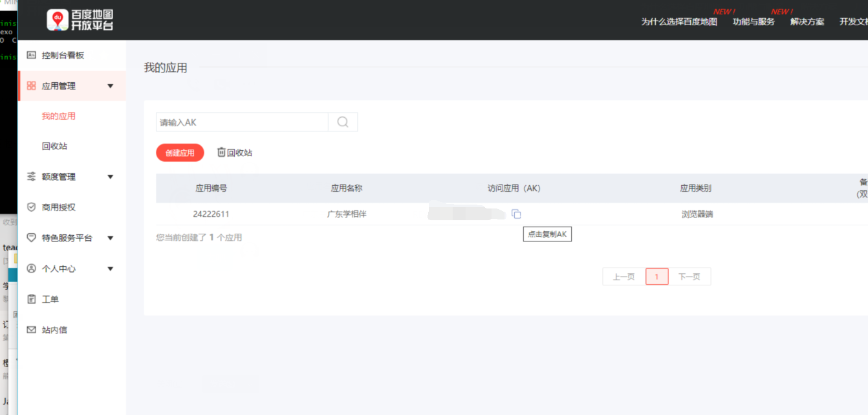868x415 pixels.
Task: Click 下一页 pagination button
Action: pyautogui.click(x=689, y=277)
